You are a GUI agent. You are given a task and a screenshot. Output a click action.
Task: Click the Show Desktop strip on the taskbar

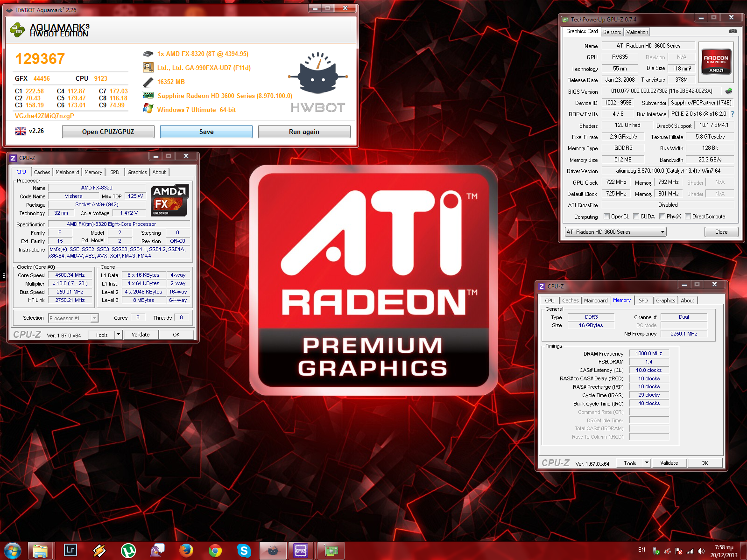744,551
